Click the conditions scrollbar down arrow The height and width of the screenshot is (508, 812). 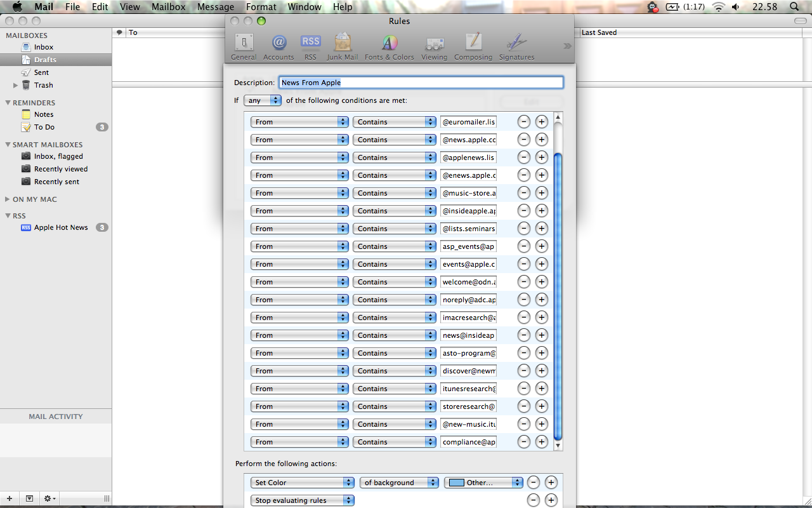click(x=558, y=446)
